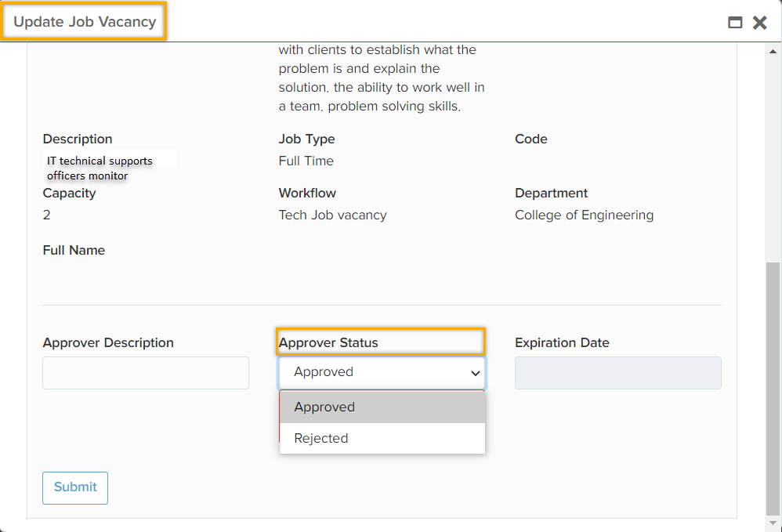Close the Update Job Vacancy dialog
The image size is (782, 532).
click(759, 23)
